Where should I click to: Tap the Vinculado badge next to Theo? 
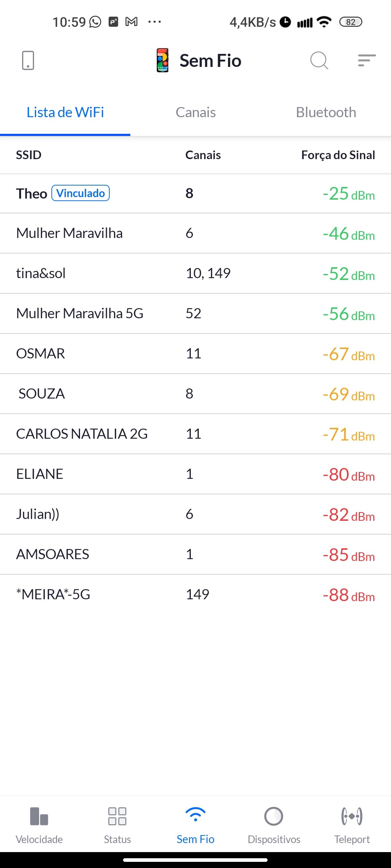80,193
